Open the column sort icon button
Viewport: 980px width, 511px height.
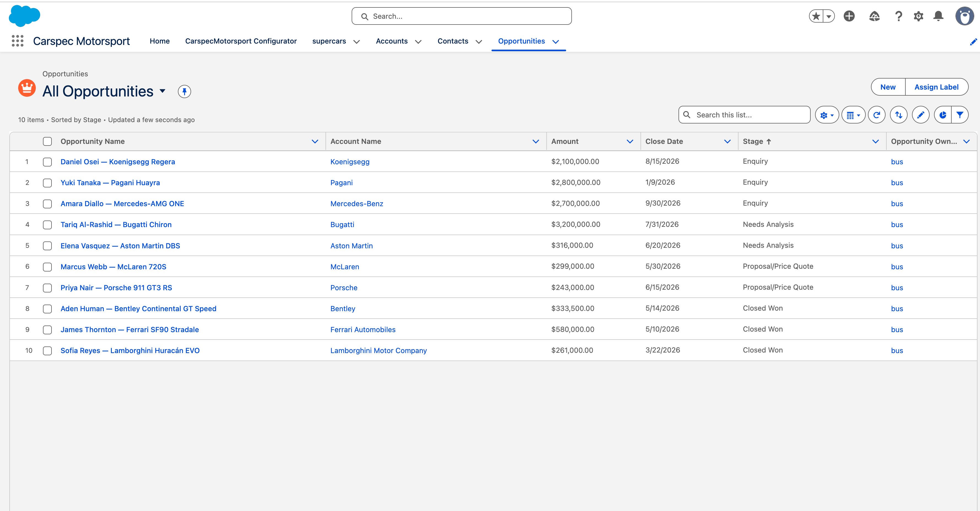898,115
